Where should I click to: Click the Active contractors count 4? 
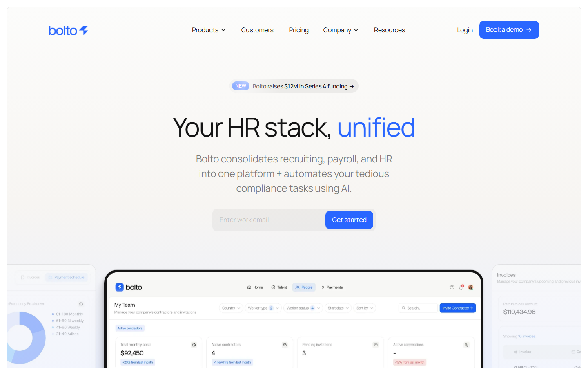(x=213, y=353)
